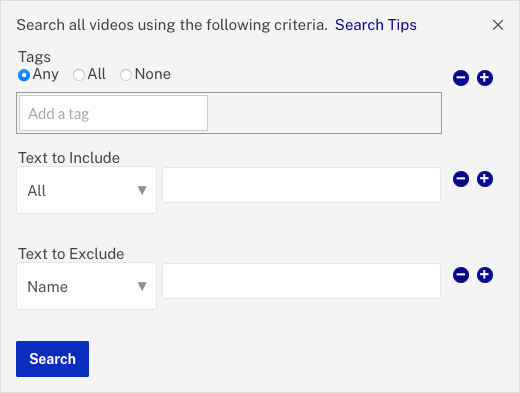Focus the Add a tag field

coord(113,113)
